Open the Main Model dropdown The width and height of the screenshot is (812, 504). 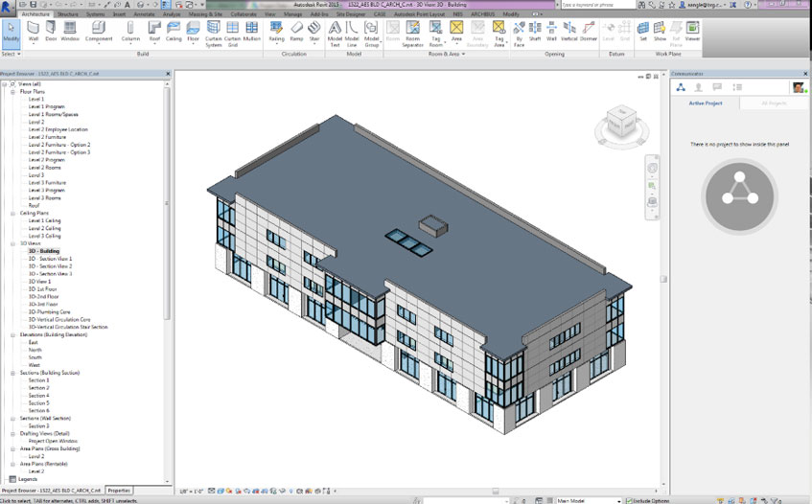pos(590,500)
